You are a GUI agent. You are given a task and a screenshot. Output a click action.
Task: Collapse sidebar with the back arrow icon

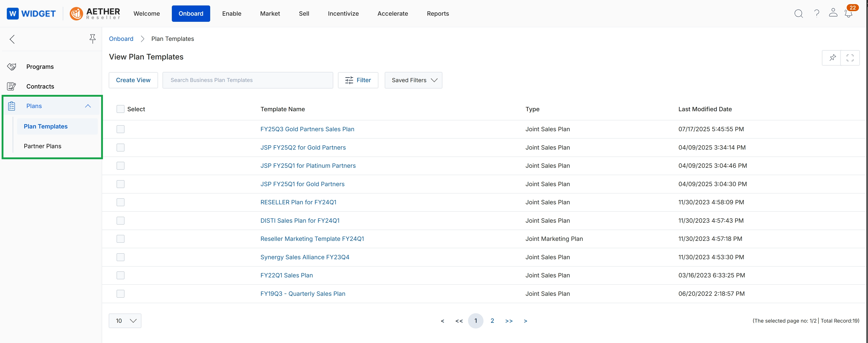[12, 39]
